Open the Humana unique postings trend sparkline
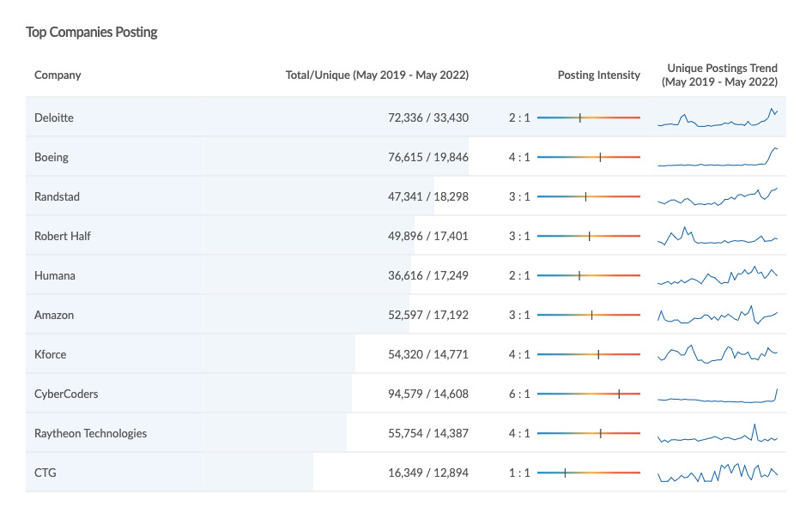The height and width of the screenshot is (518, 812). 718,275
